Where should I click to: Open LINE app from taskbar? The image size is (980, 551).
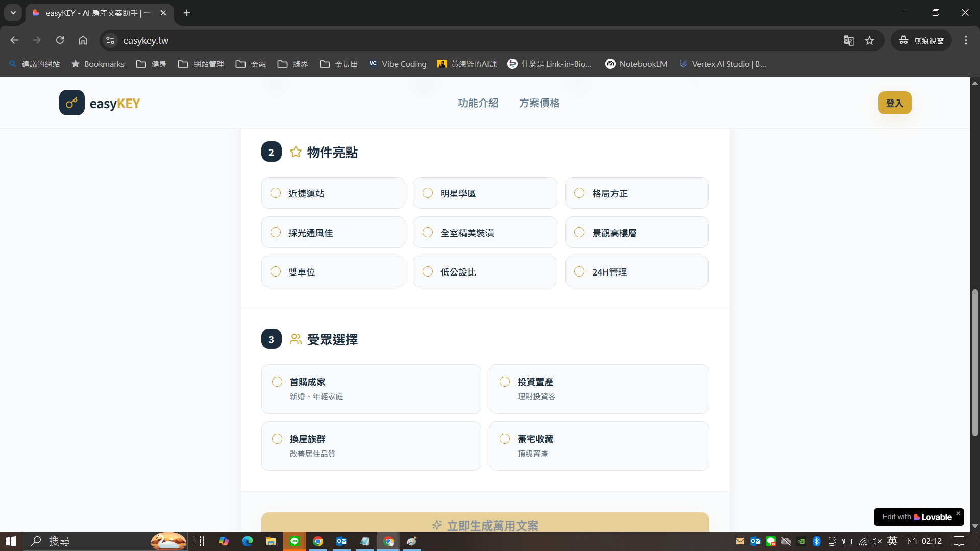295,541
